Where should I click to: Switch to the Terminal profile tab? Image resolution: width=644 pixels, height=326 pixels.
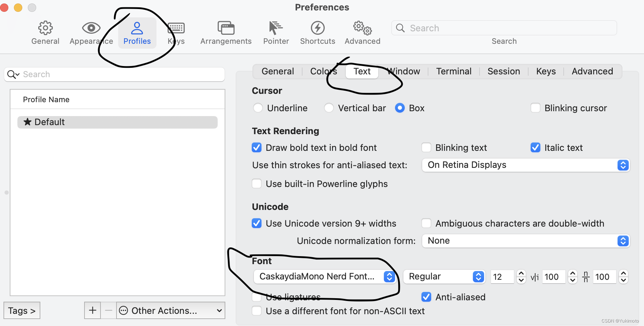[454, 71]
